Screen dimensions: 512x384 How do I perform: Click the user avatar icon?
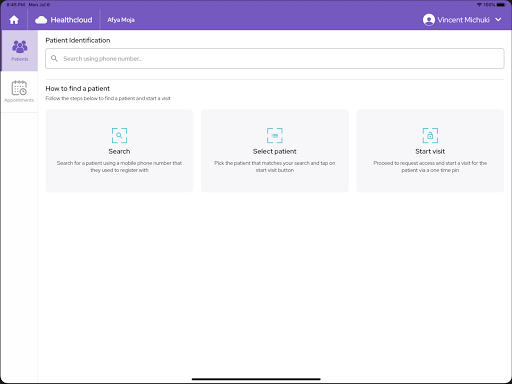click(x=429, y=20)
